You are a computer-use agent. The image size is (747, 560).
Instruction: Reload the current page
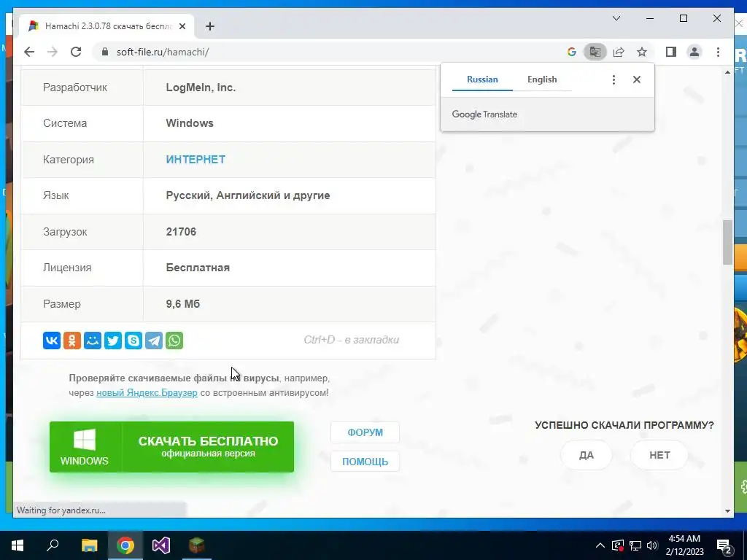76,52
